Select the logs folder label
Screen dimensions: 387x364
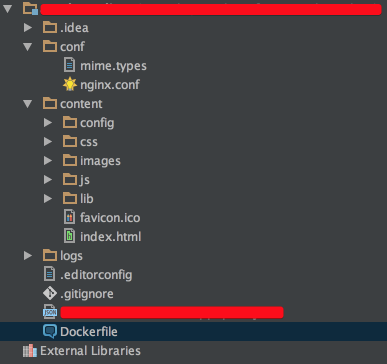click(x=71, y=256)
